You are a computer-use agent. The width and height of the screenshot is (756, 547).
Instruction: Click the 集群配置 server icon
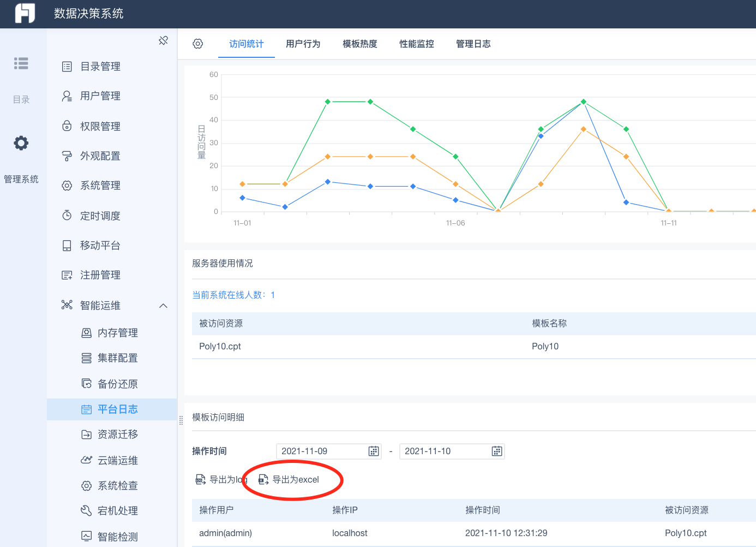tap(86, 358)
